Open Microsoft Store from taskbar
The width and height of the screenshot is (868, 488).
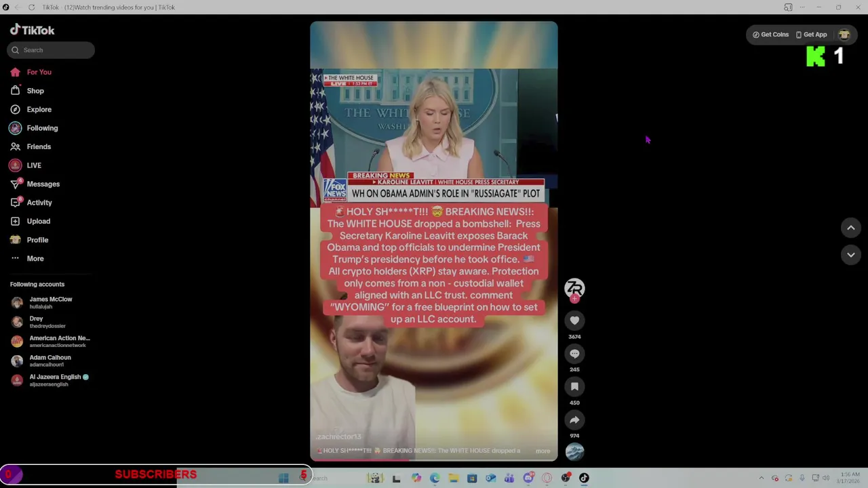pos(472,478)
